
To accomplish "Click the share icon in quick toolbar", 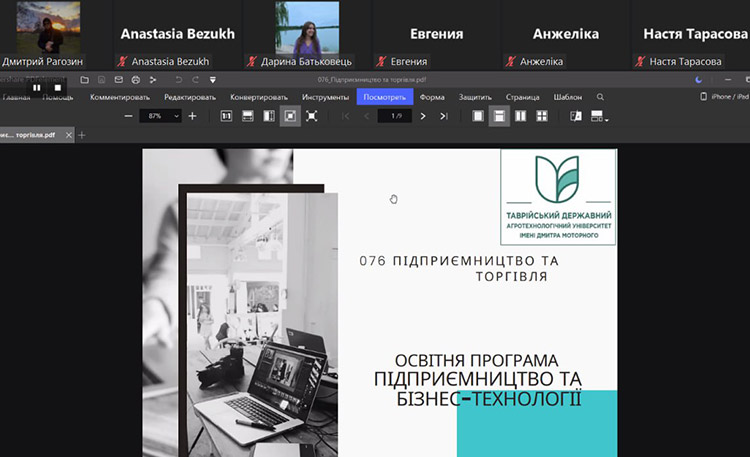I will pyautogui.click(x=153, y=80).
